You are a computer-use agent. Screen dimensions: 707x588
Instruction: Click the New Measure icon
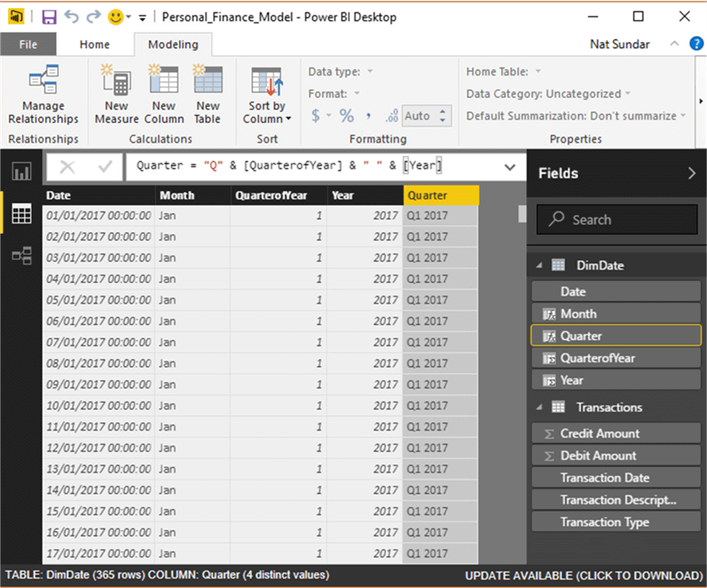(x=116, y=95)
